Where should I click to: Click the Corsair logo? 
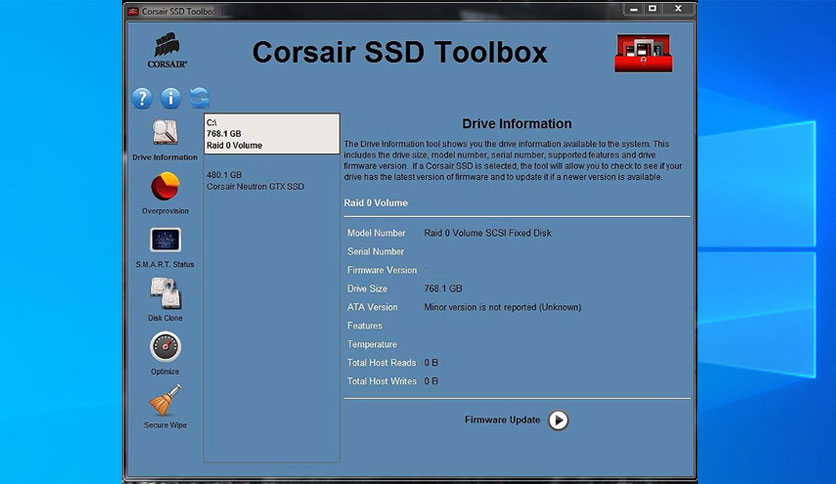[x=167, y=51]
